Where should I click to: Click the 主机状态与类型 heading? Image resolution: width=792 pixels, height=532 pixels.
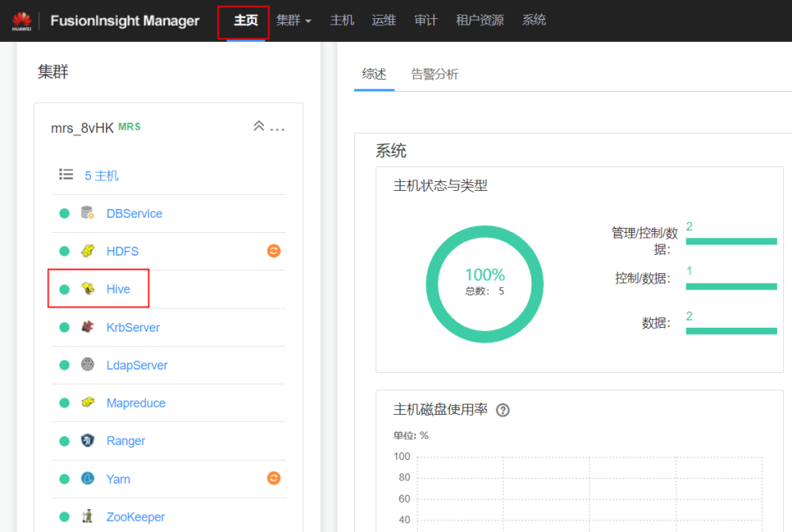coord(440,186)
